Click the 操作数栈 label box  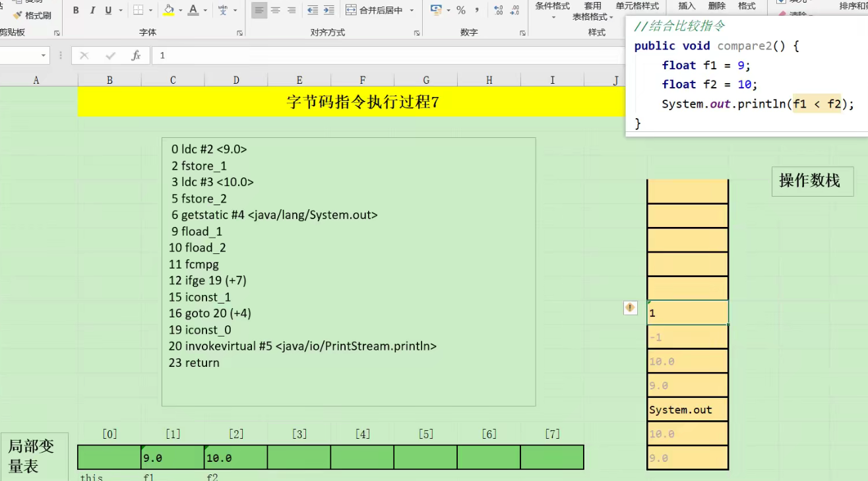pos(813,181)
